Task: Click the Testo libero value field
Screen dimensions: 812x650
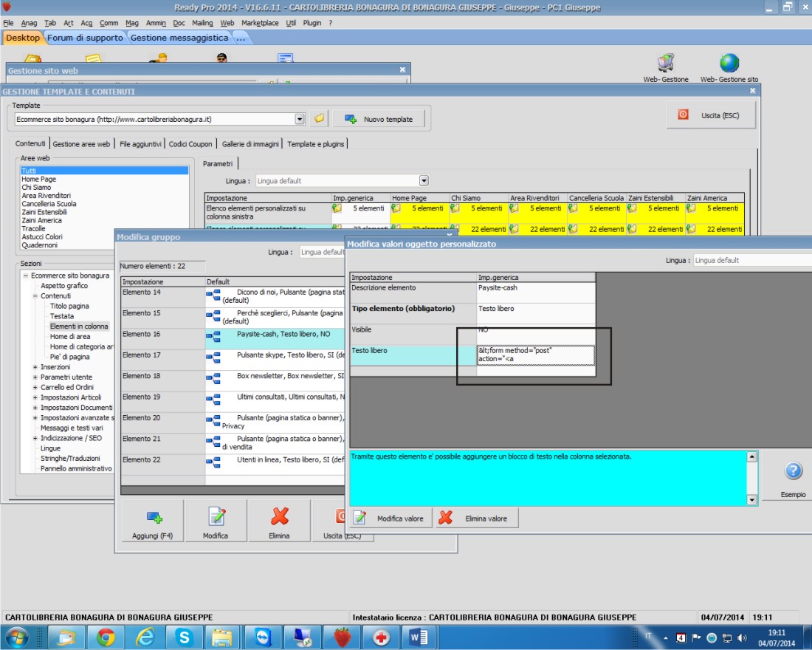Action: point(535,355)
